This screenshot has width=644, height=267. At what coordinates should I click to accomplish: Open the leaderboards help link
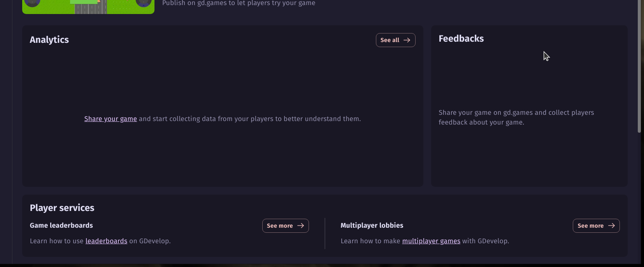pyautogui.click(x=106, y=241)
